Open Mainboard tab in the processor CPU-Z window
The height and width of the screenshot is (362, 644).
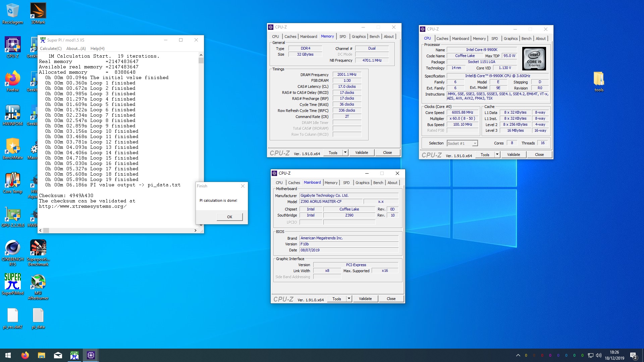click(x=461, y=39)
